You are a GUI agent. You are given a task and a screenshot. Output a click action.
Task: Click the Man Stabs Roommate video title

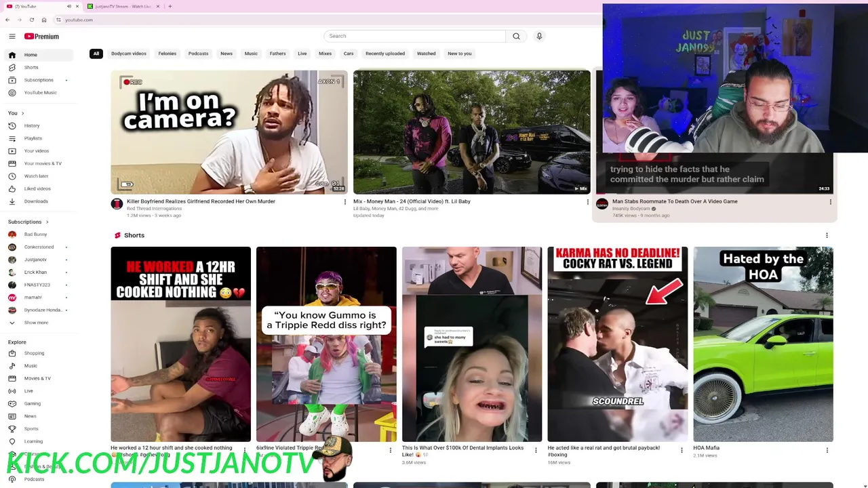click(675, 201)
